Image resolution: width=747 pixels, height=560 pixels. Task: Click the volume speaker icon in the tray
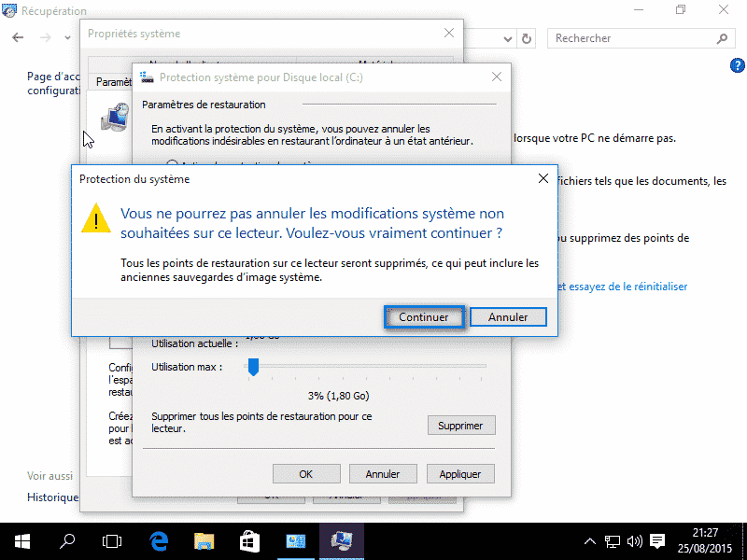point(635,540)
